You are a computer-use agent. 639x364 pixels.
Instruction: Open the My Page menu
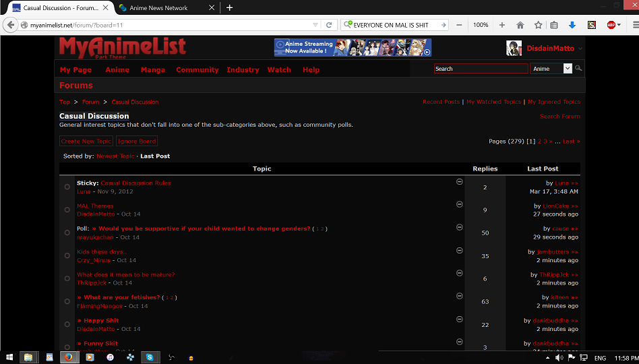[x=75, y=69]
